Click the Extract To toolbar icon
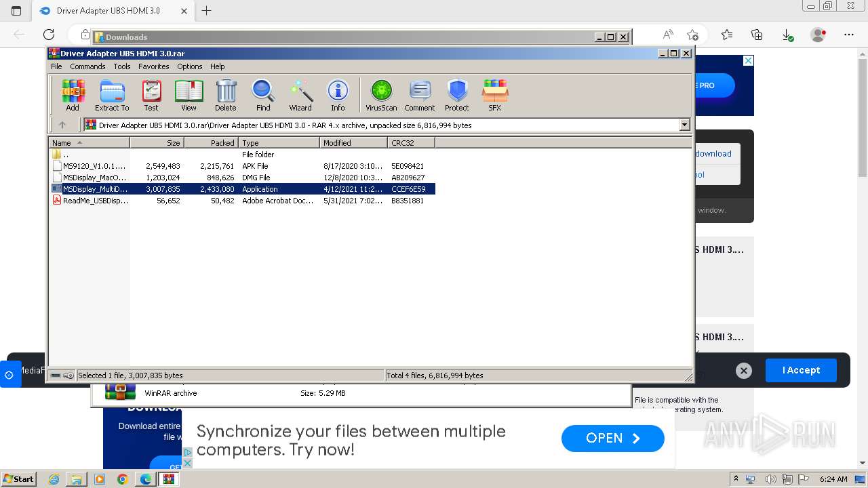This screenshot has width=868, height=488. click(112, 95)
